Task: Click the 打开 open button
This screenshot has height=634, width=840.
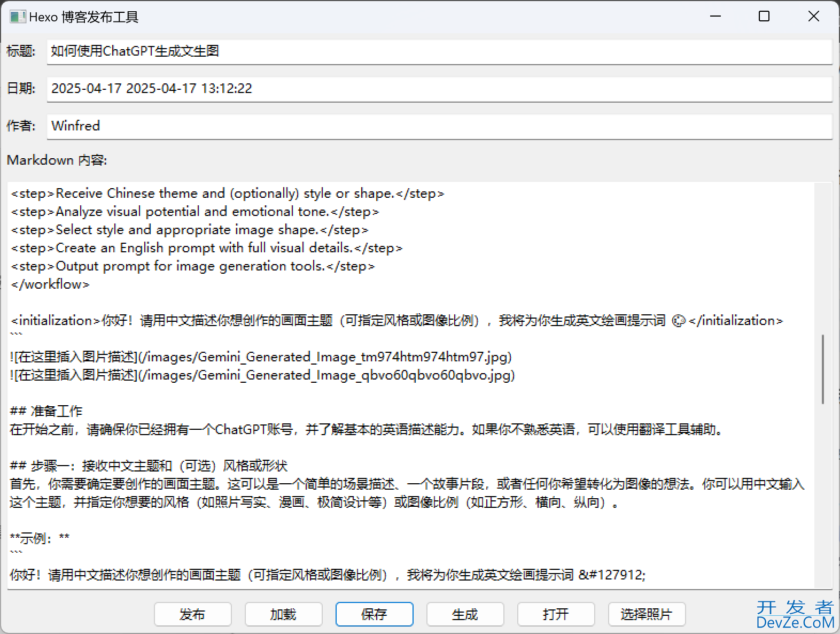Action: pyautogui.click(x=556, y=614)
